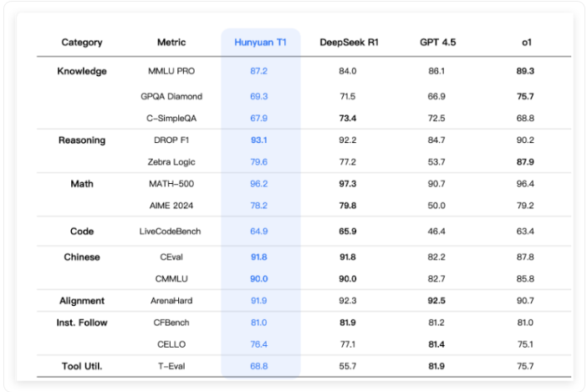This screenshot has width=587, height=392.
Task: Click the CEval metric name
Action: [171, 257]
